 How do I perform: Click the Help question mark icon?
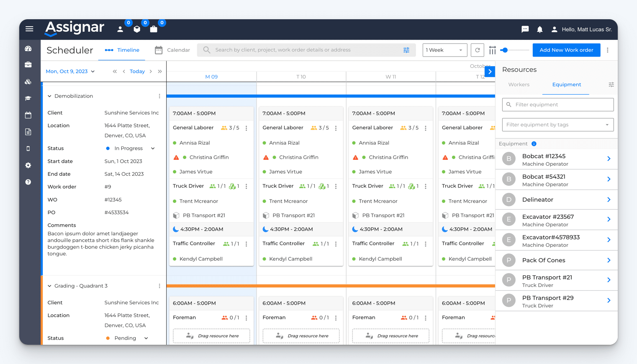(x=28, y=182)
